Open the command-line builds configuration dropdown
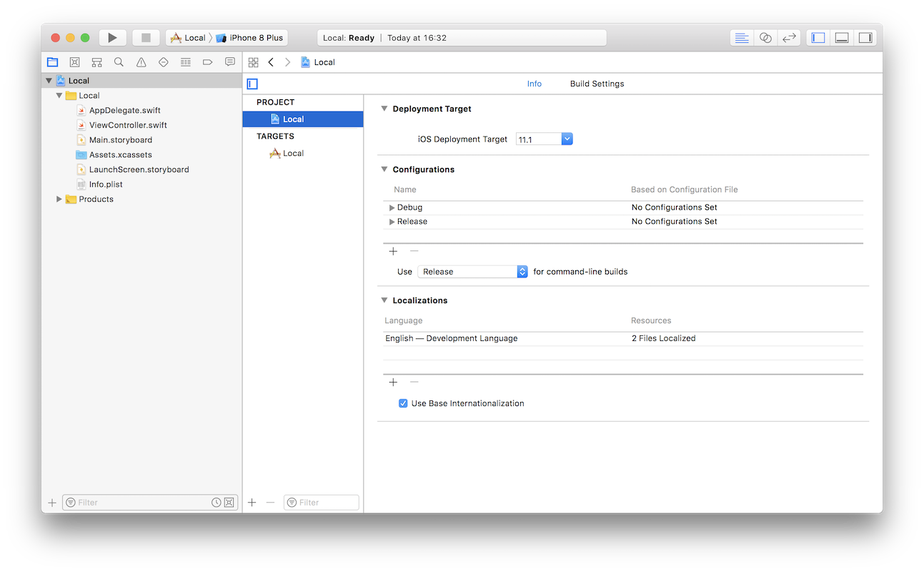 click(x=522, y=271)
